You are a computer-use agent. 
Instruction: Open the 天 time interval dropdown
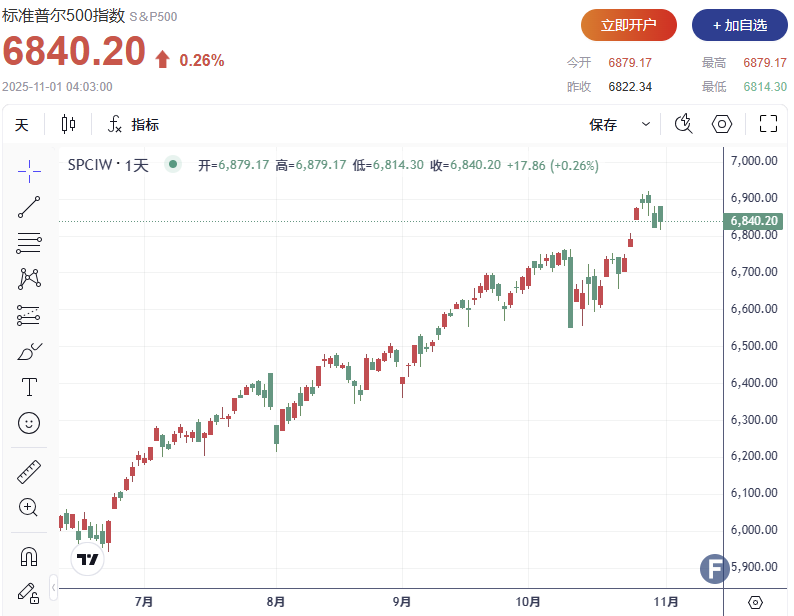[22, 125]
